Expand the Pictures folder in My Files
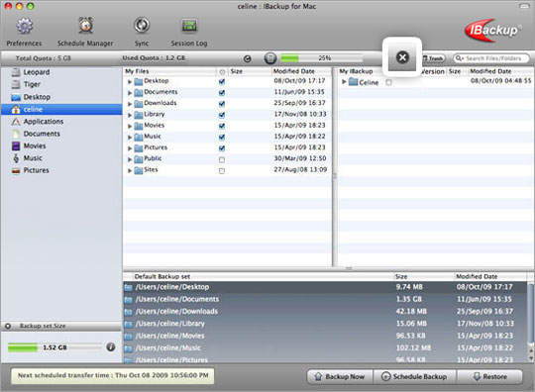Image resolution: width=535 pixels, height=392 pixels. point(130,148)
